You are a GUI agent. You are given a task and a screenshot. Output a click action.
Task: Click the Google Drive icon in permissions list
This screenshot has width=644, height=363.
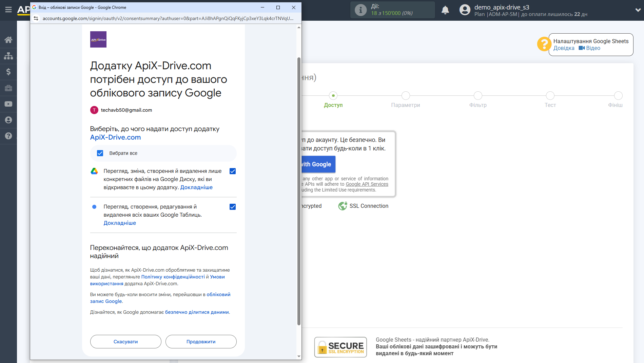point(94,171)
